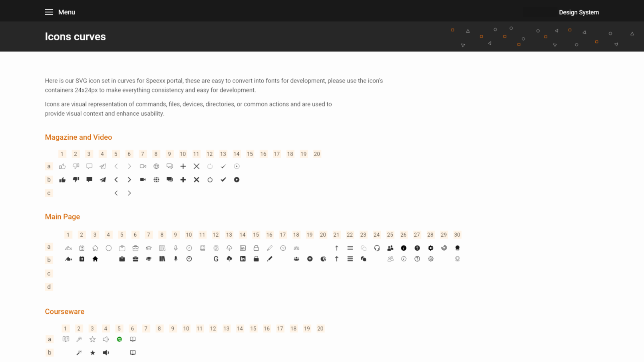The image size is (644, 362).
Task: Click the filled globe icon
Action: tap(156, 180)
